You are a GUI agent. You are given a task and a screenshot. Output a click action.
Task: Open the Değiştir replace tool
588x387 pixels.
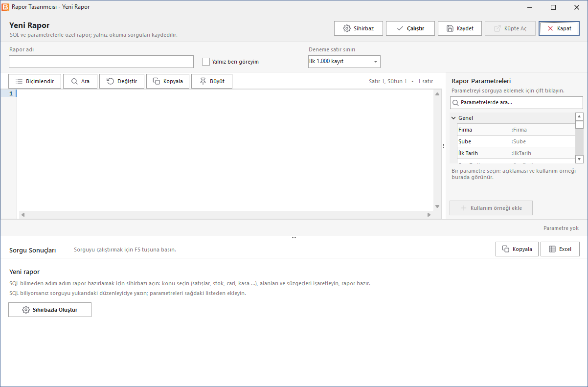click(x=122, y=81)
